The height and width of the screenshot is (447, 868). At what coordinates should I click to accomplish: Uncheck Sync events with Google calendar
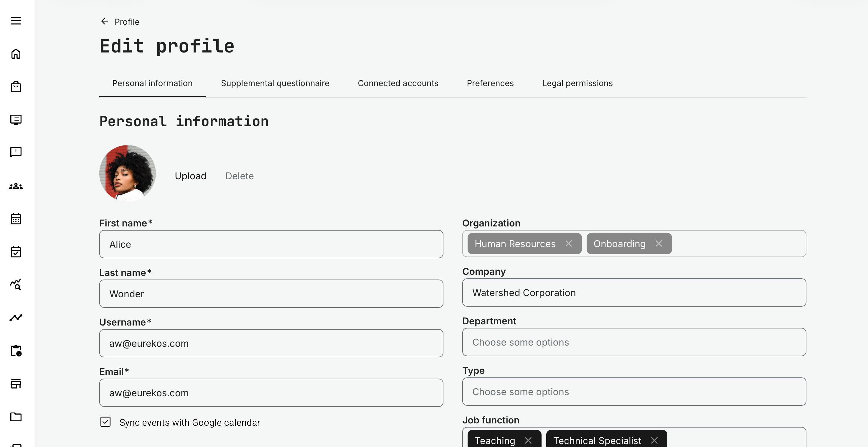(105, 422)
